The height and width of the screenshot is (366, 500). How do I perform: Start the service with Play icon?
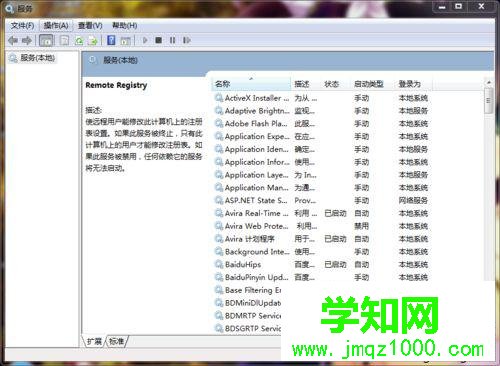[x=145, y=40]
